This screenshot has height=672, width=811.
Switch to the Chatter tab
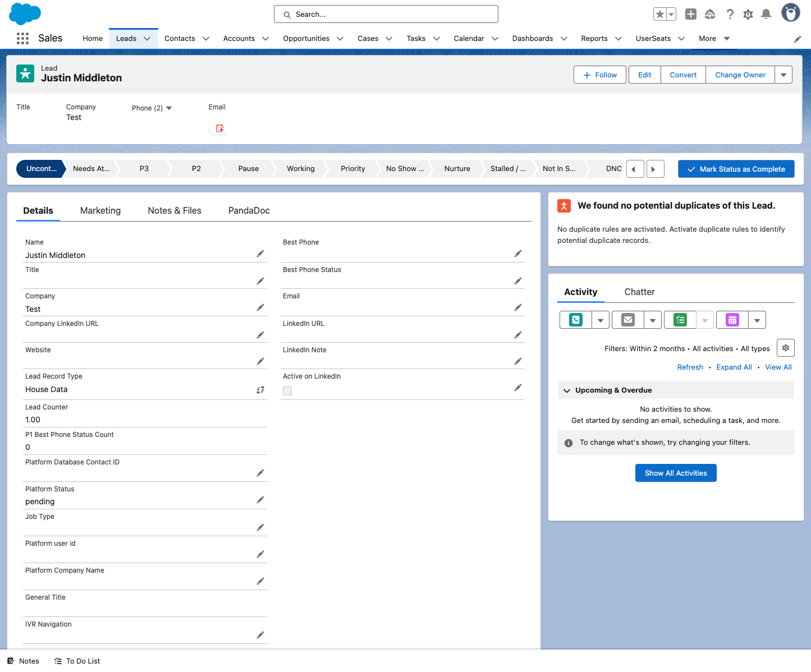click(x=639, y=292)
